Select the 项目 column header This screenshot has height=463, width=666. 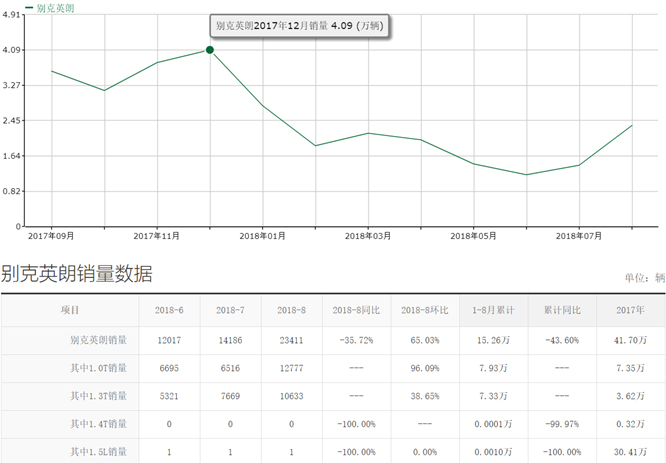click(x=70, y=310)
